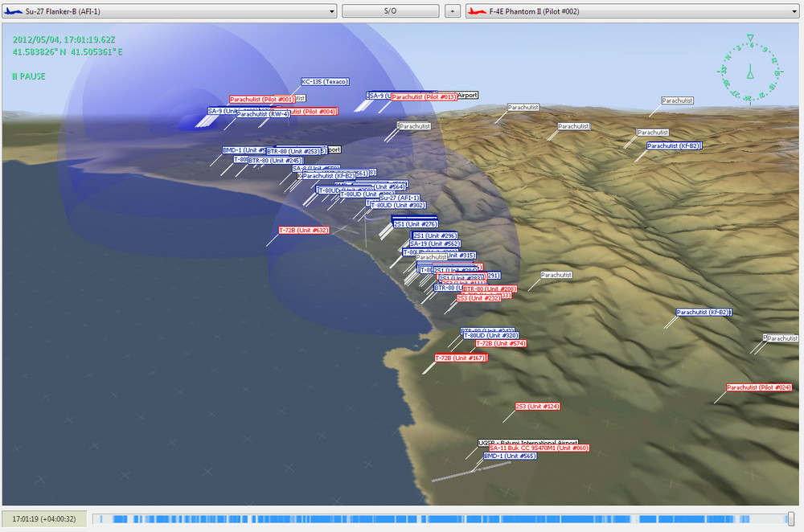Select the 2S3 (Unit #124) label

point(537,406)
